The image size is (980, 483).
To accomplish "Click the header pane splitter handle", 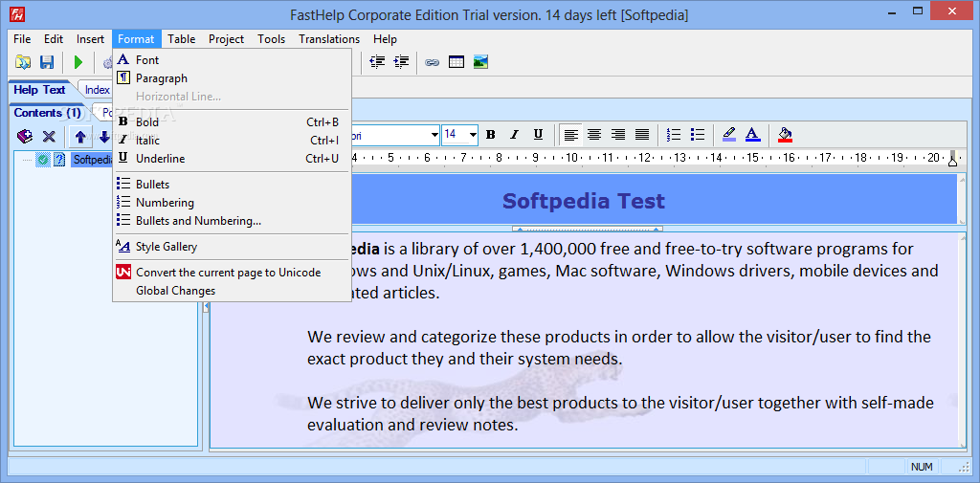I will tap(588, 229).
